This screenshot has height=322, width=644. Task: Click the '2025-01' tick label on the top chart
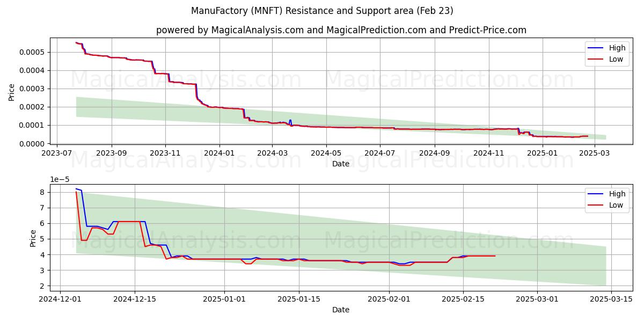coord(543,153)
